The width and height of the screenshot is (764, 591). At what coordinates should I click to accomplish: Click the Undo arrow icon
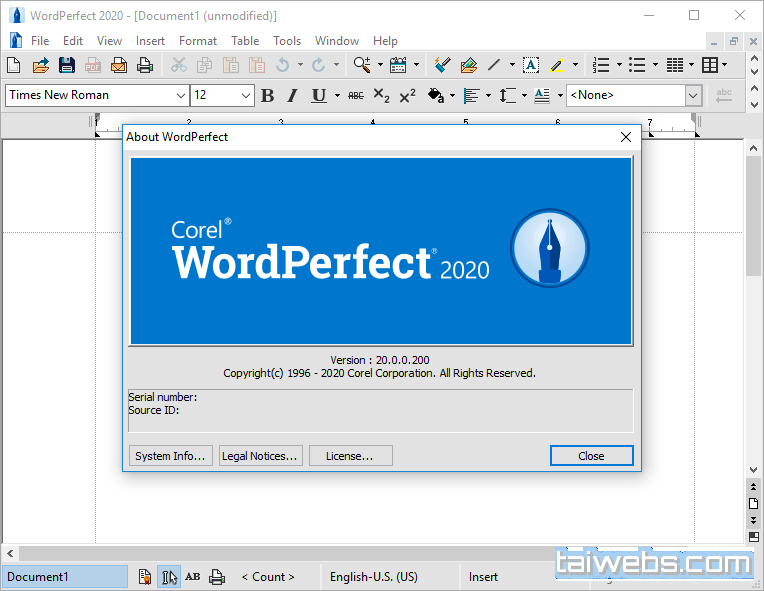283,65
